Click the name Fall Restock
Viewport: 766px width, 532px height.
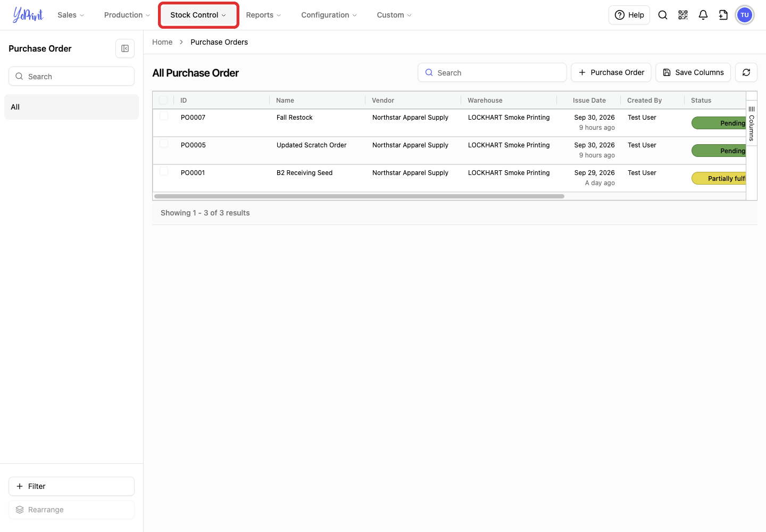(x=295, y=118)
